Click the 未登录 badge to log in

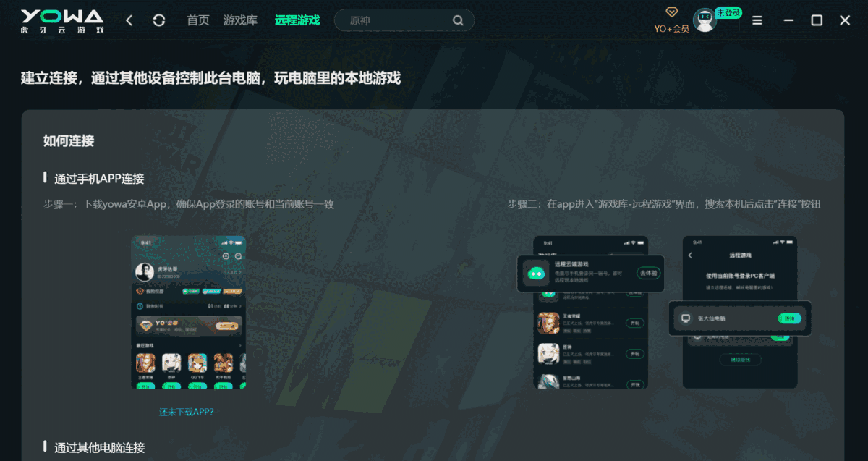(x=727, y=12)
